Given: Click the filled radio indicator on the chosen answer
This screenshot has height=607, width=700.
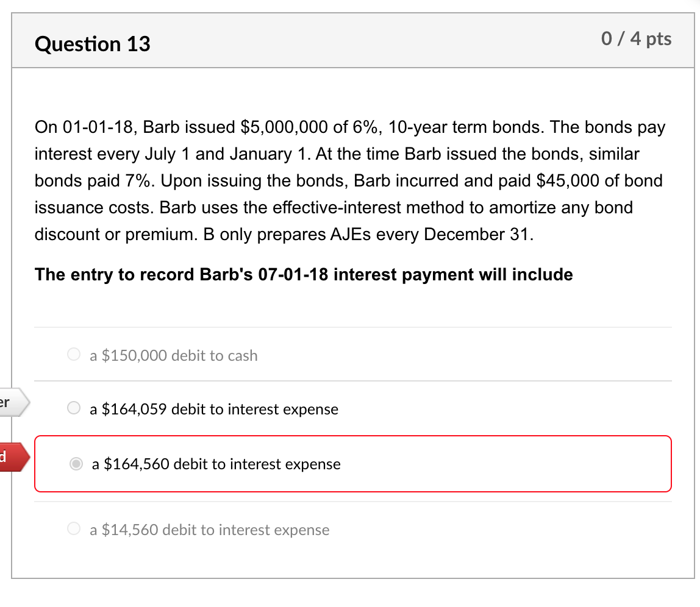Looking at the screenshot, I should click(76, 464).
